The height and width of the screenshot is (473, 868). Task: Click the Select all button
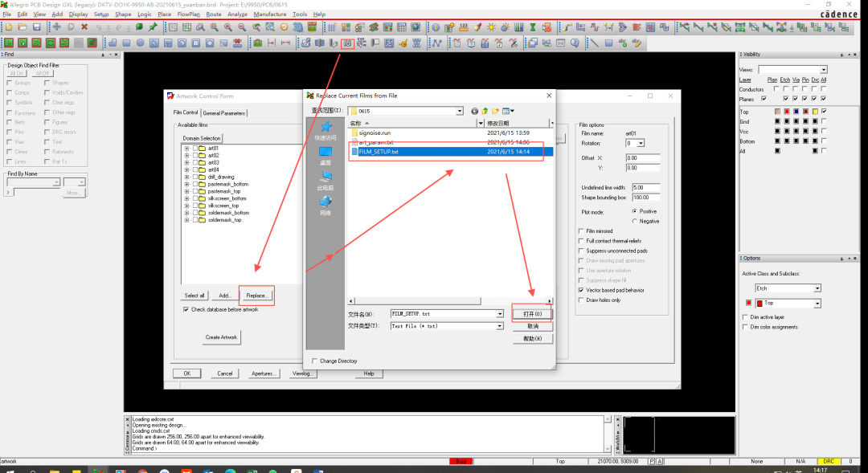pos(194,296)
